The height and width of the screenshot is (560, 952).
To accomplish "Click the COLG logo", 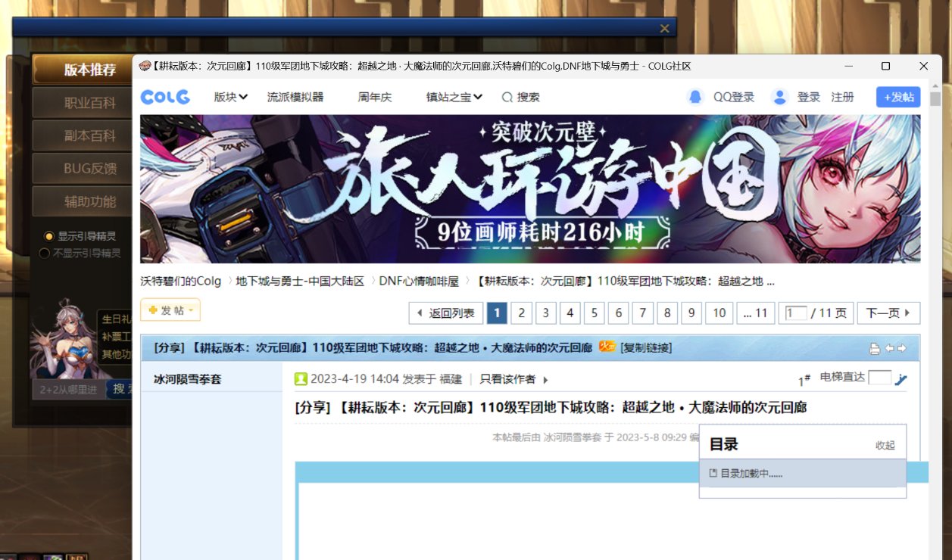I will pyautogui.click(x=165, y=97).
